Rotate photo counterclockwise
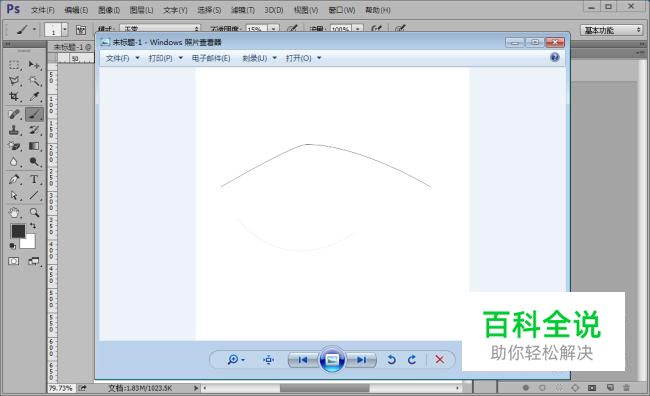Screen dimensions: 650x396 pos(391,360)
